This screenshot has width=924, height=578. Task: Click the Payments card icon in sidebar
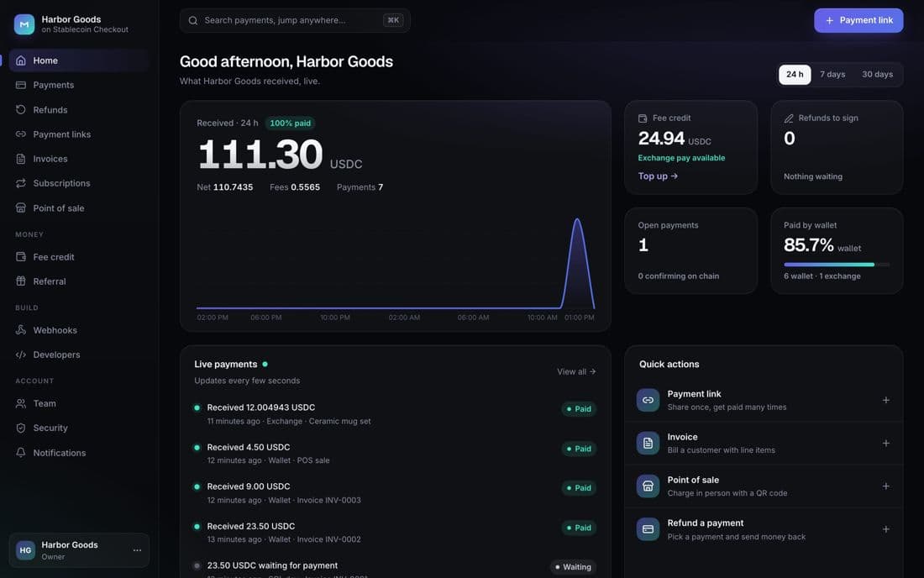point(21,86)
